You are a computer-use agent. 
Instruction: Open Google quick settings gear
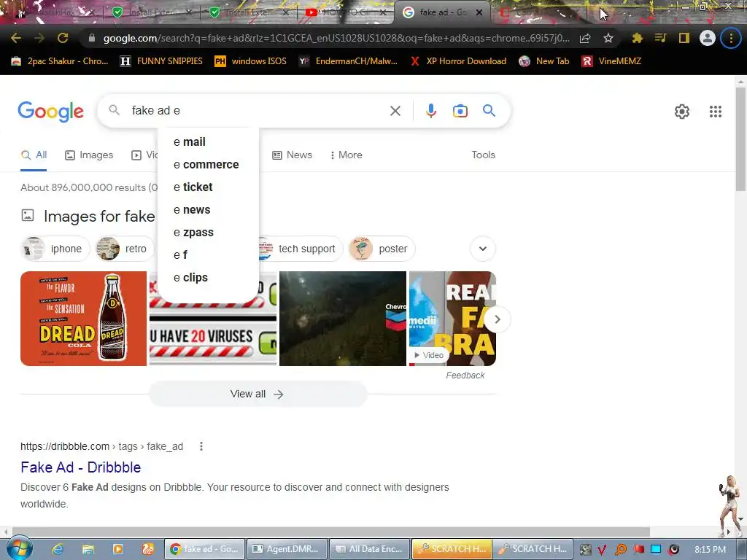pyautogui.click(x=682, y=112)
